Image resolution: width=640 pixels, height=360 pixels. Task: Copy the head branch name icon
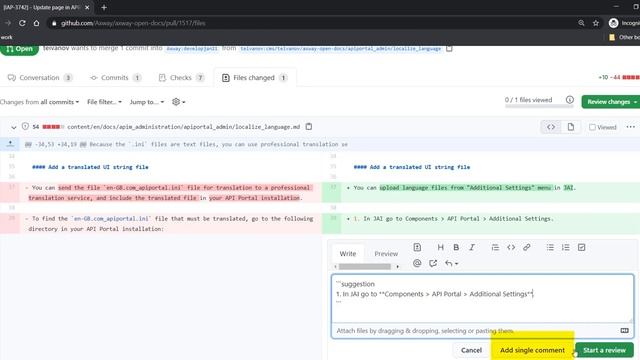[x=449, y=49]
